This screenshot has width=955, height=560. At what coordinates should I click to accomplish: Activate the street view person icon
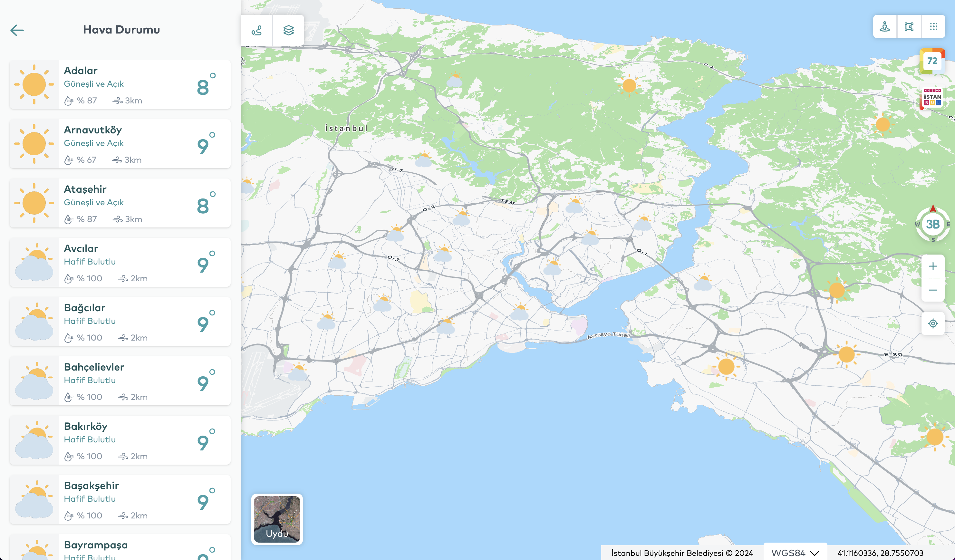884,26
